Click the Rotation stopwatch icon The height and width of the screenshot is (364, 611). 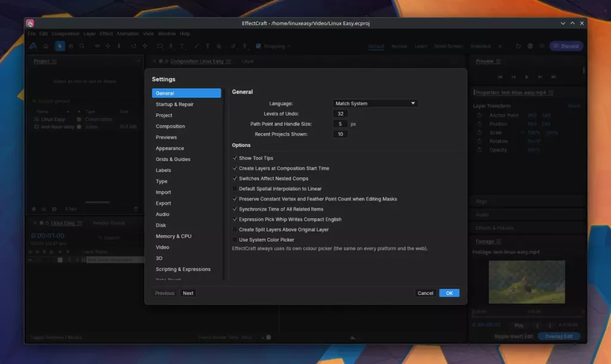tap(479, 141)
